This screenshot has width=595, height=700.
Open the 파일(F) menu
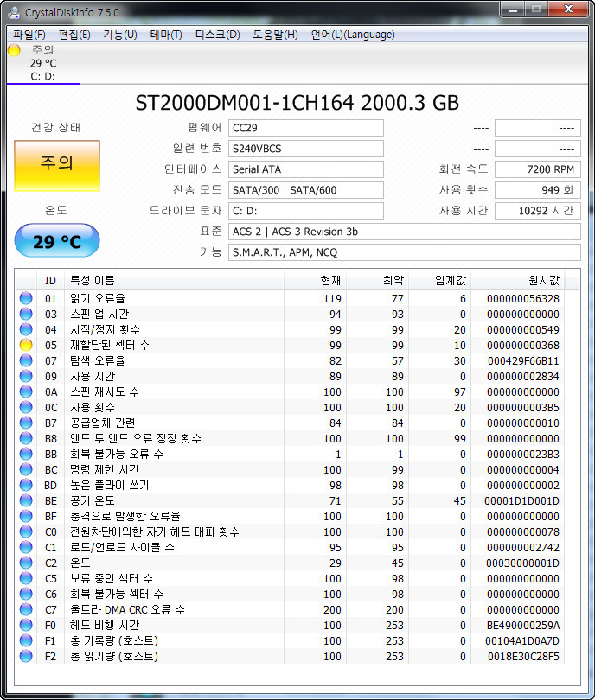pos(29,35)
